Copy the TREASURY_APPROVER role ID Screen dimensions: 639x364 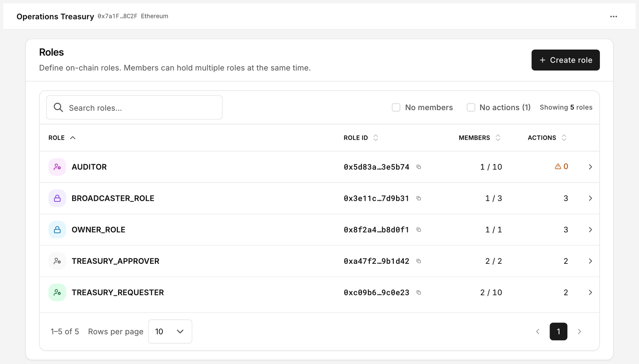point(419,261)
